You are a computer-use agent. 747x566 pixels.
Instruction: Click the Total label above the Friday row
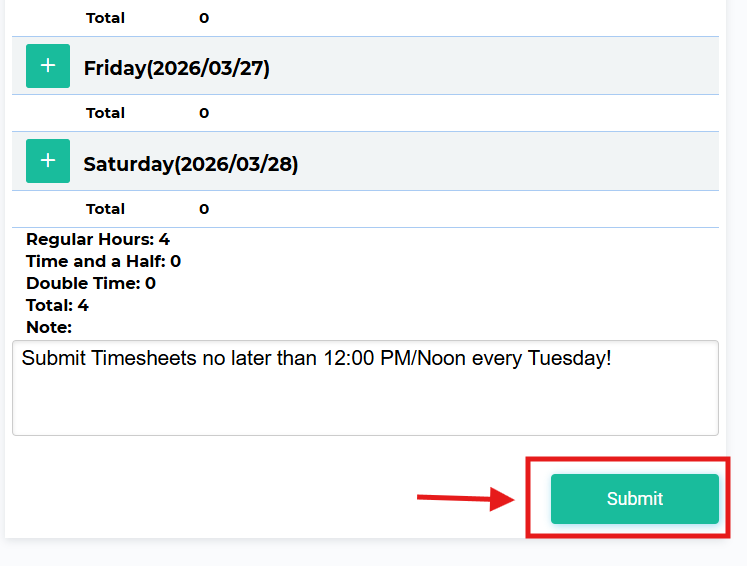pyautogui.click(x=105, y=18)
